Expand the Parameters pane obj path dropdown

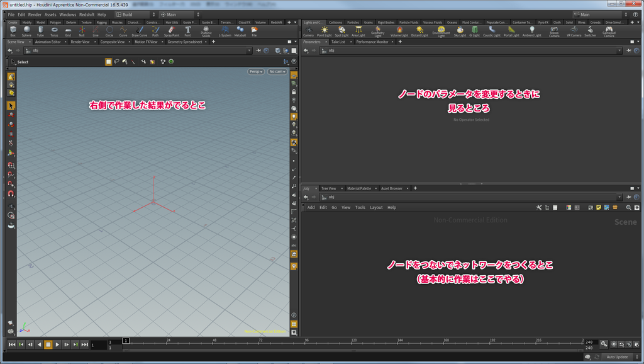point(619,50)
